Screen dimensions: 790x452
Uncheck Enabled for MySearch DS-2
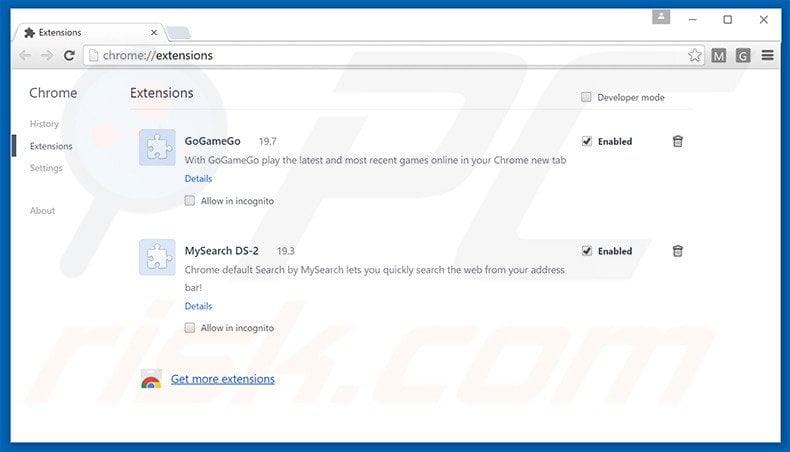click(x=587, y=250)
